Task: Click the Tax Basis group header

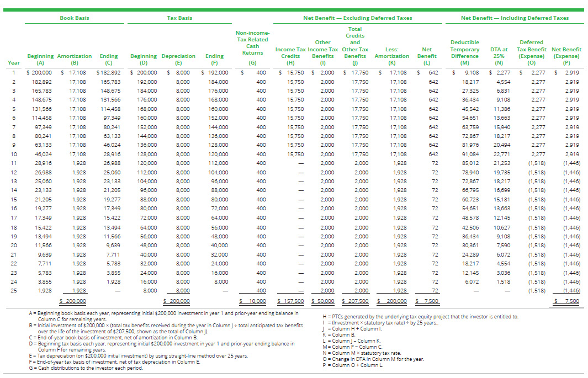Action: coord(179,18)
